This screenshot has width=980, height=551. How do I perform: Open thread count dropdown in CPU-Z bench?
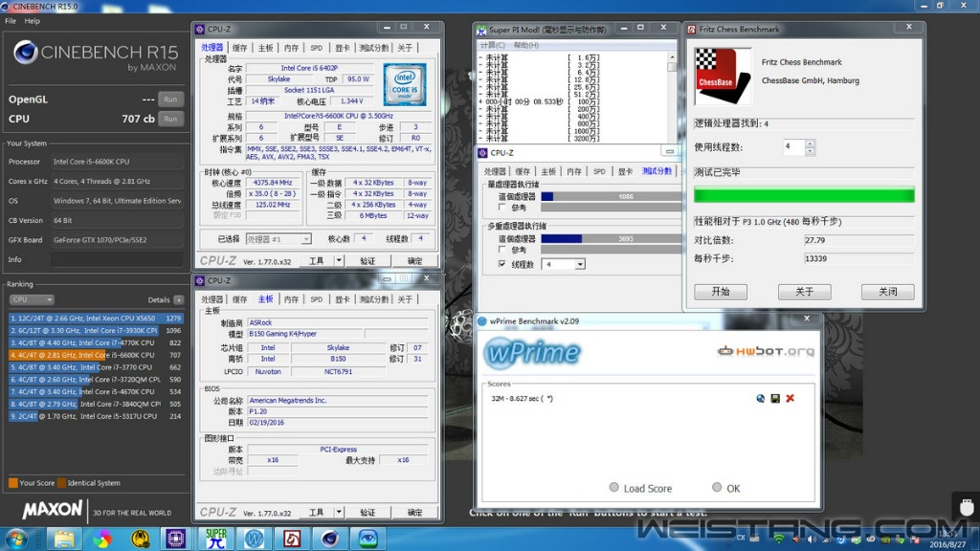point(580,264)
